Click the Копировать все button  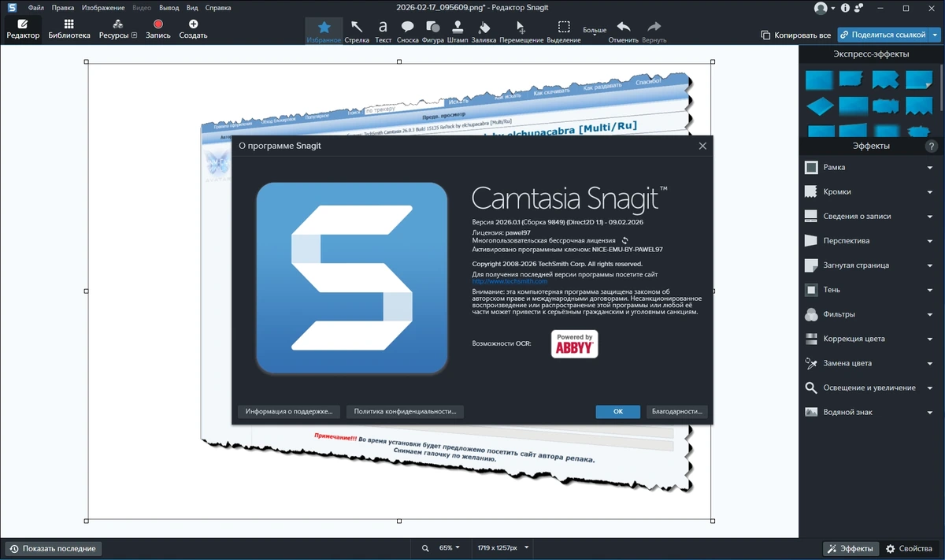pos(796,35)
